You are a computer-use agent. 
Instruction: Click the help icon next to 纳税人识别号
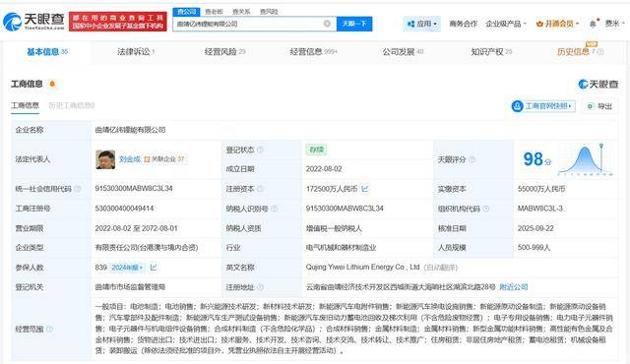coord(274,209)
